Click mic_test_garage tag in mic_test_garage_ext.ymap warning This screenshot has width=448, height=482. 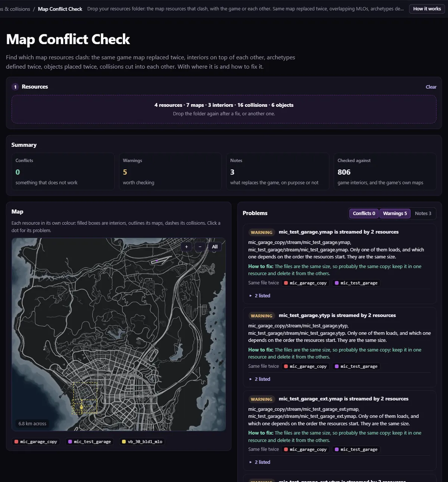tap(356, 450)
